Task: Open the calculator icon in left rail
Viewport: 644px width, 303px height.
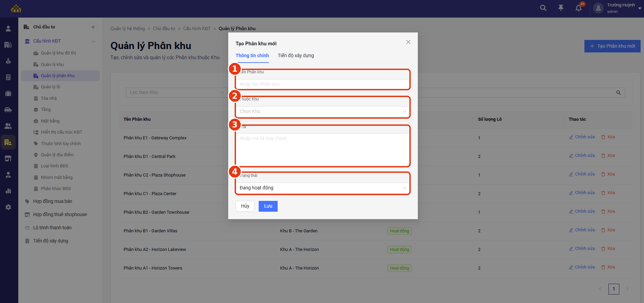Action: (8, 77)
